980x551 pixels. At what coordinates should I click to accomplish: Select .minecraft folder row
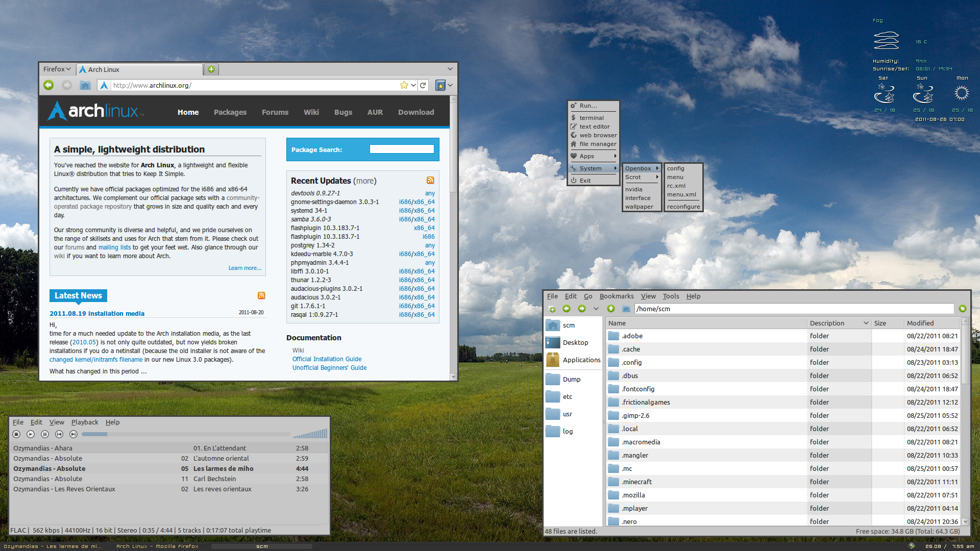click(x=783, y=482)
